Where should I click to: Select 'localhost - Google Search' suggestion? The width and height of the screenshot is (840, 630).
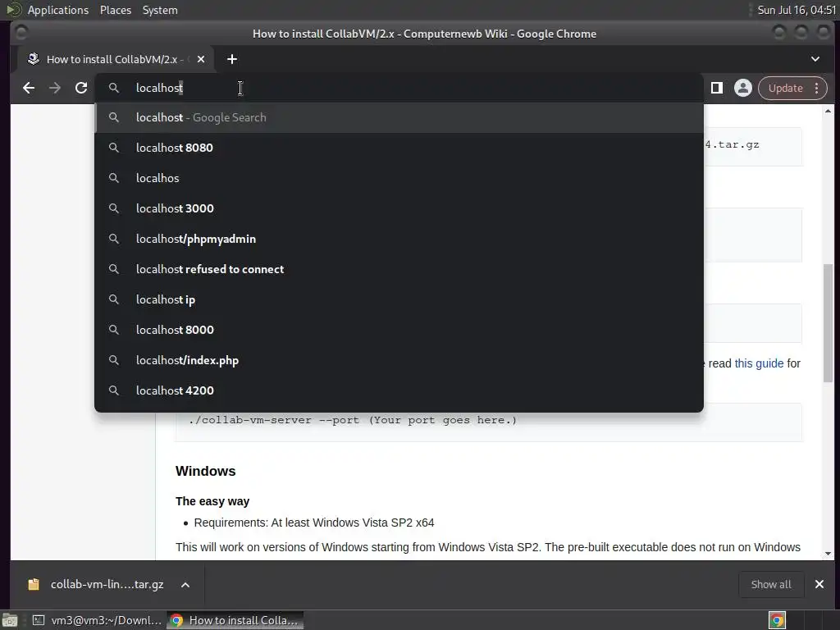399,117
